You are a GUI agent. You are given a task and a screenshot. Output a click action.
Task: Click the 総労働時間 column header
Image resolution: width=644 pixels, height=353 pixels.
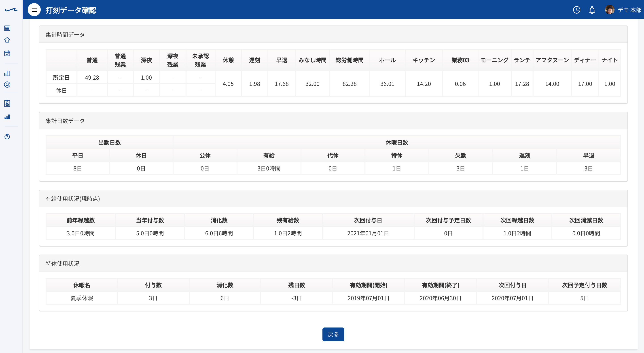pyautogui.click(x=350, y=60)
